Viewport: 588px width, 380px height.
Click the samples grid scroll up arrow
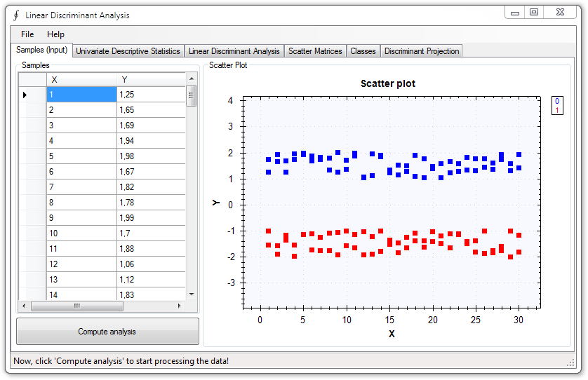[192, 79]
